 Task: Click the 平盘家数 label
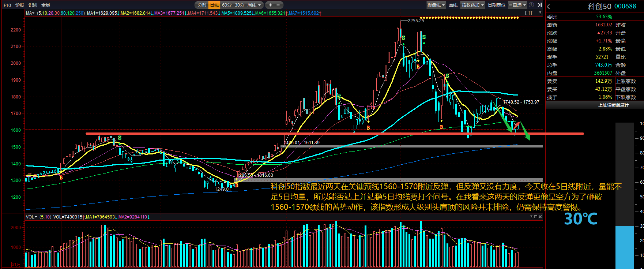pos(626,89)
